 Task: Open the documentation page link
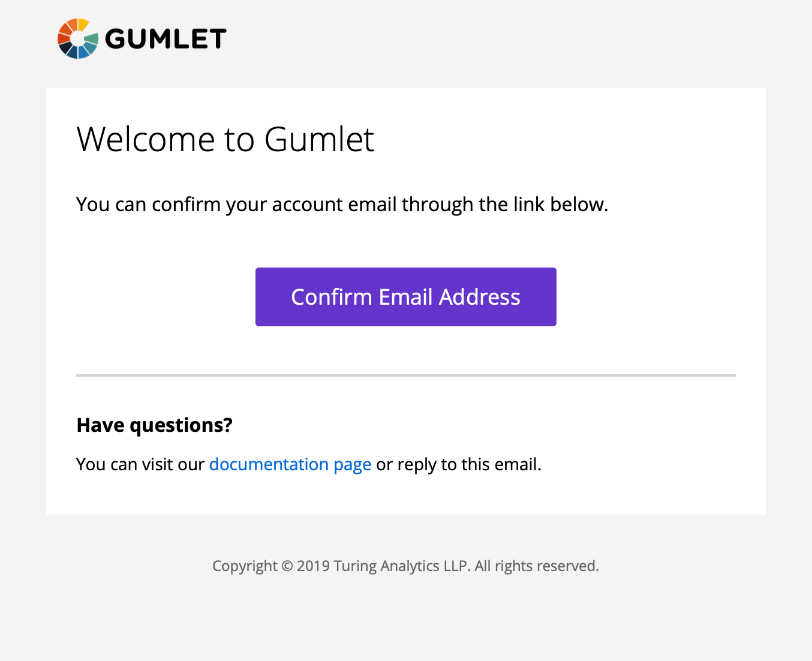290,465
